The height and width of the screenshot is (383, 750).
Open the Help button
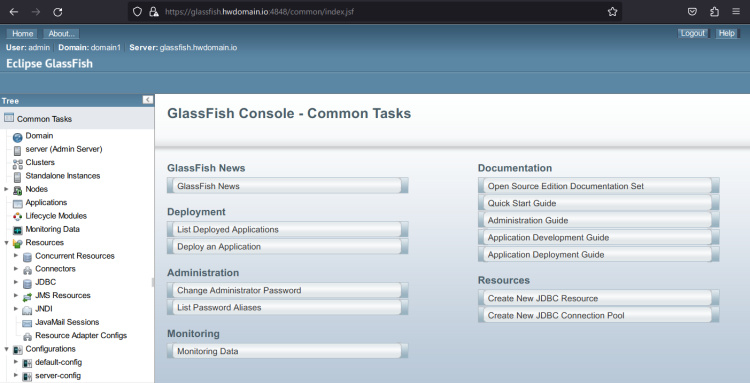coord(727,33)
